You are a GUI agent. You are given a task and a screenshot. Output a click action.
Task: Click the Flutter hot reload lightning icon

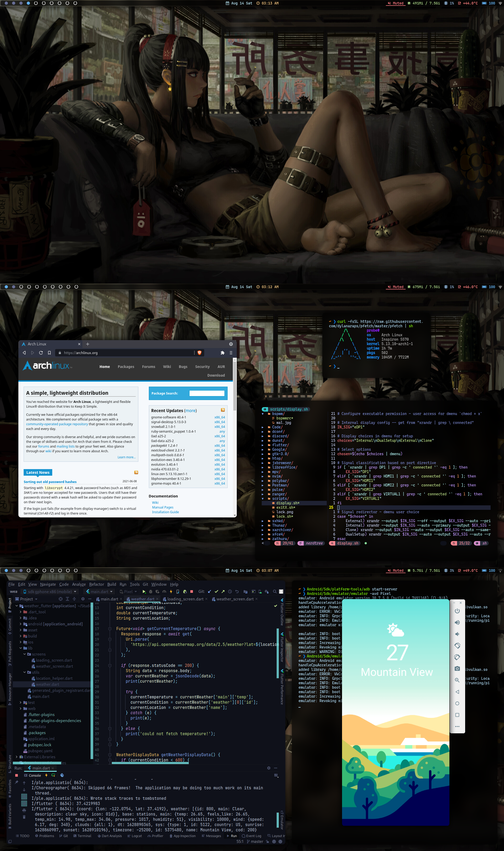pyautogui.click(x=171, y=591)
